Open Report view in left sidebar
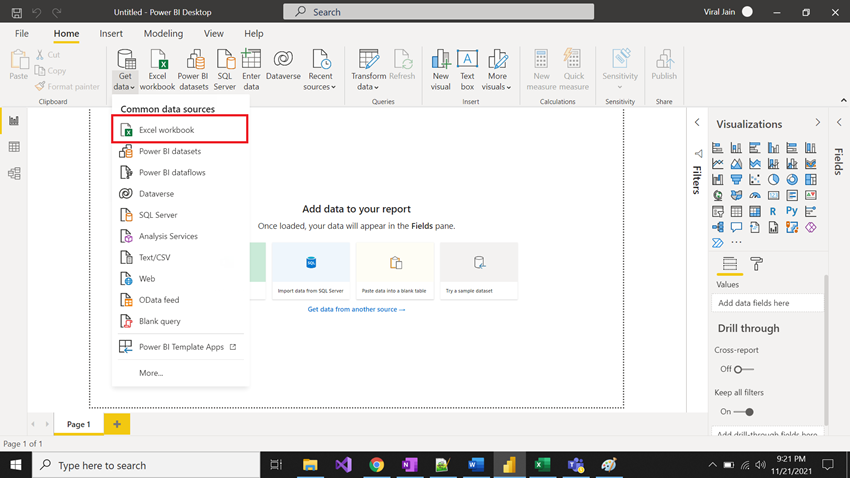Viewport: 850px width, 478px height. [14, 120]
